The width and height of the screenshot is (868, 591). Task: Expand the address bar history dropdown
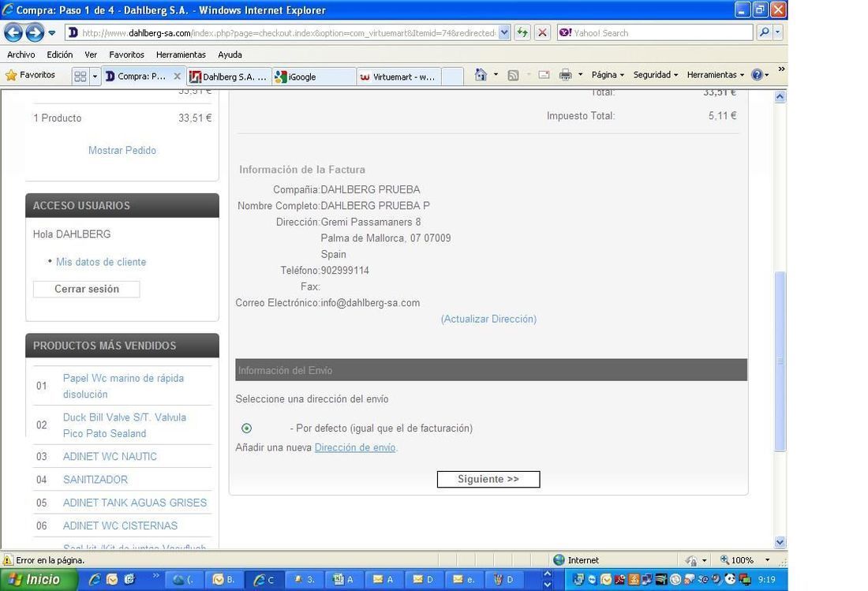pos(504,32)
